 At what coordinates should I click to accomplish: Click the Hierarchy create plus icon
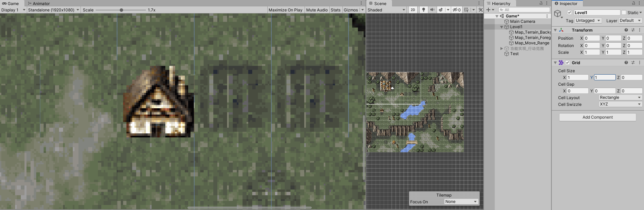coord(488,10)
